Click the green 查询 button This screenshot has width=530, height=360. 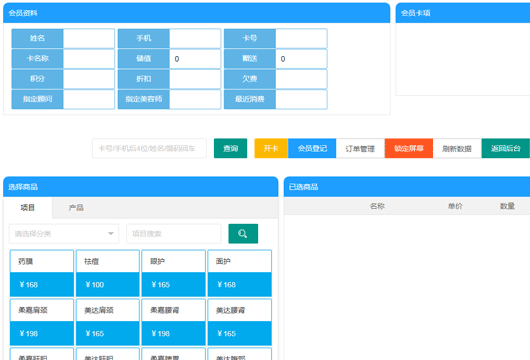[231, 148]
